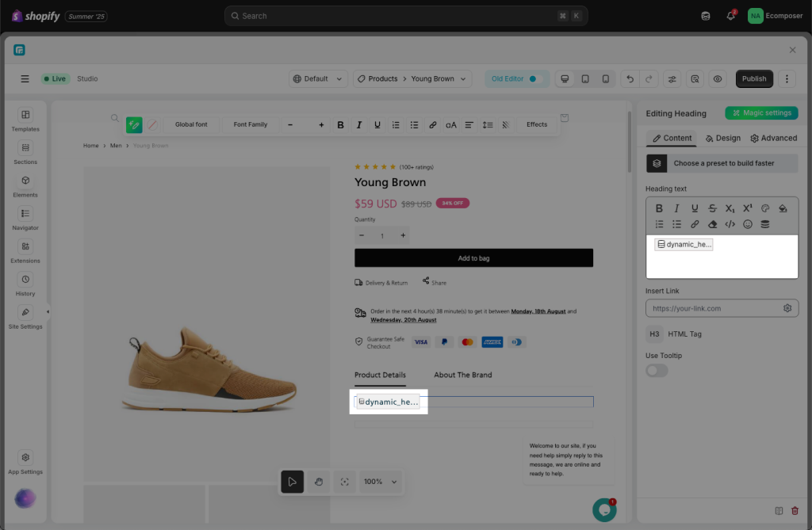The width and height of the screenshot is (812, 530).
Task: Select the hand pan tool
Action: tap(319, 482)
